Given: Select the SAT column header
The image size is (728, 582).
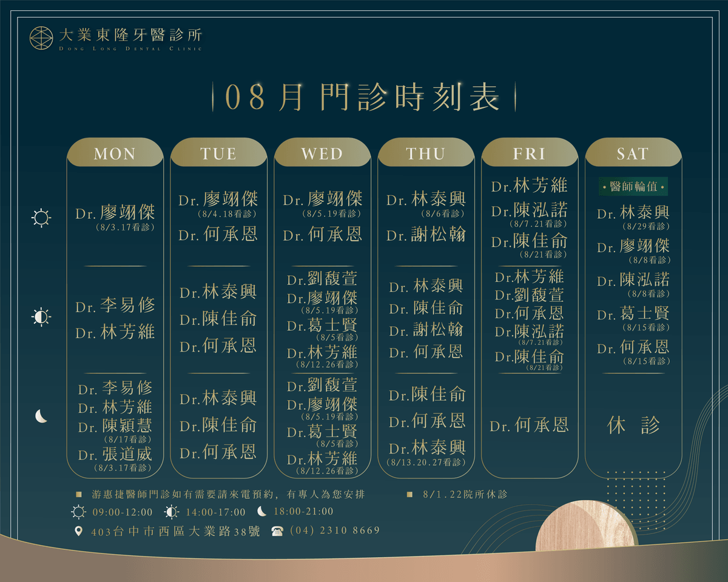Looking at the screenshot, I should [x=633, y=153].
